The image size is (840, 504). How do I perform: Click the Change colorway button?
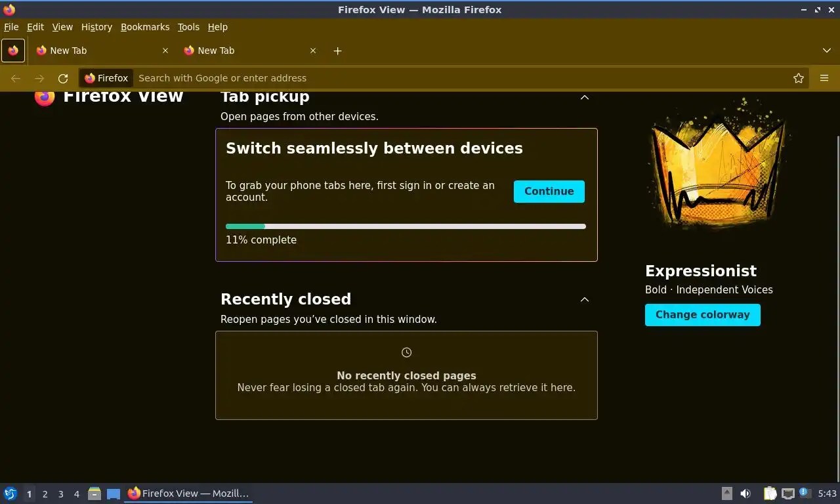(703, 315)
